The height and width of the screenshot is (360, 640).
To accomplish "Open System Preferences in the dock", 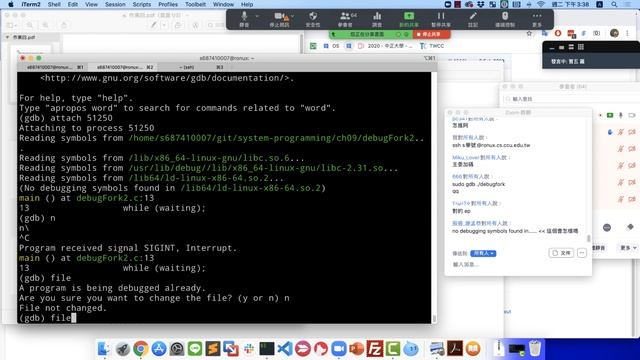I will (x=177, y=349).
